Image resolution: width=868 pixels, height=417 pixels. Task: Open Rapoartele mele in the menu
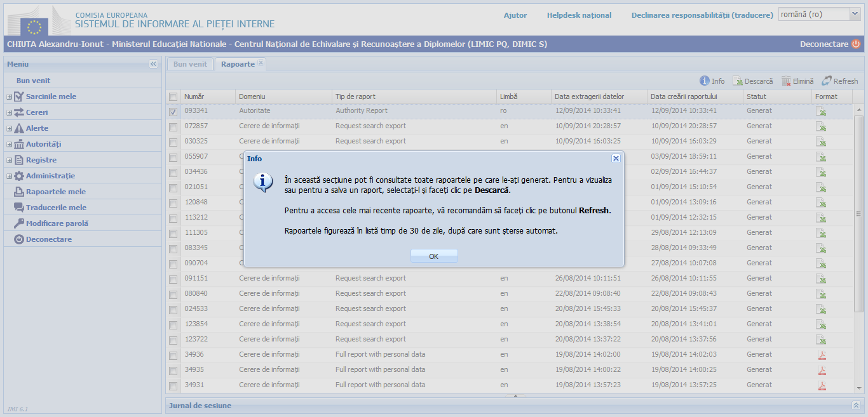(56, 192)
